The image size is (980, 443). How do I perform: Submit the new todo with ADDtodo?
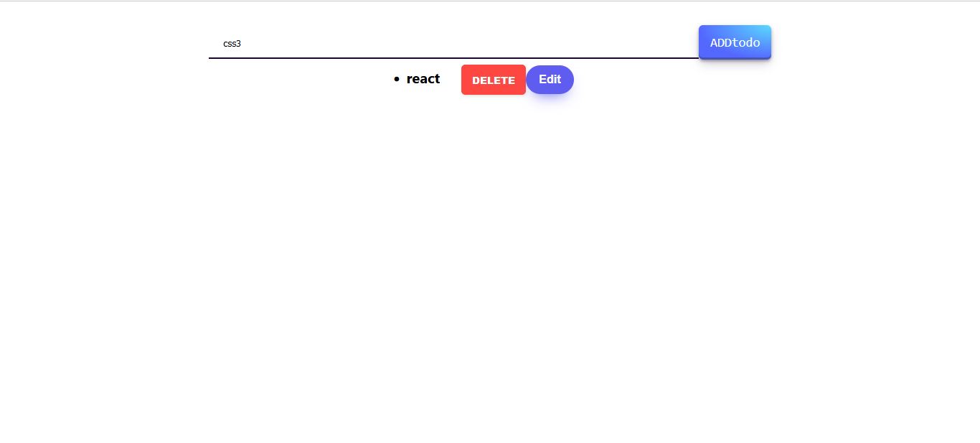coord(735,42)
